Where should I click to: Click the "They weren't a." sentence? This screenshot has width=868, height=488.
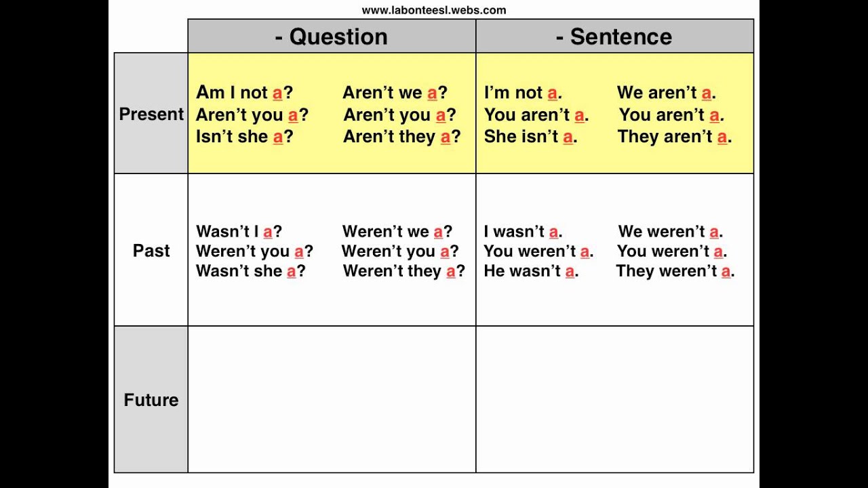click(675, 271)
